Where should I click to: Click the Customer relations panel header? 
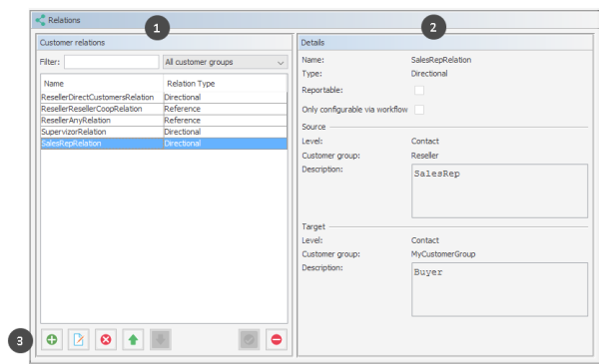click(x=165, y=42)
